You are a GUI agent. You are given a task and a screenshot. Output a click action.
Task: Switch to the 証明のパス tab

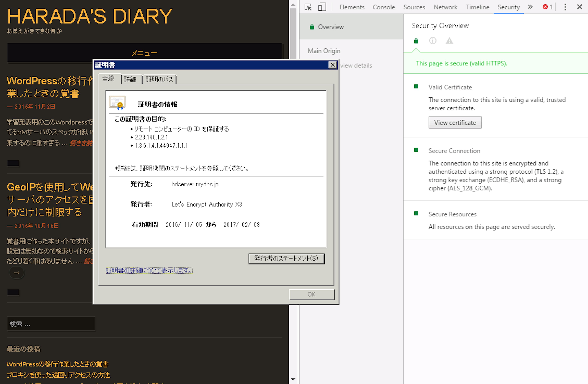point(159,79)
